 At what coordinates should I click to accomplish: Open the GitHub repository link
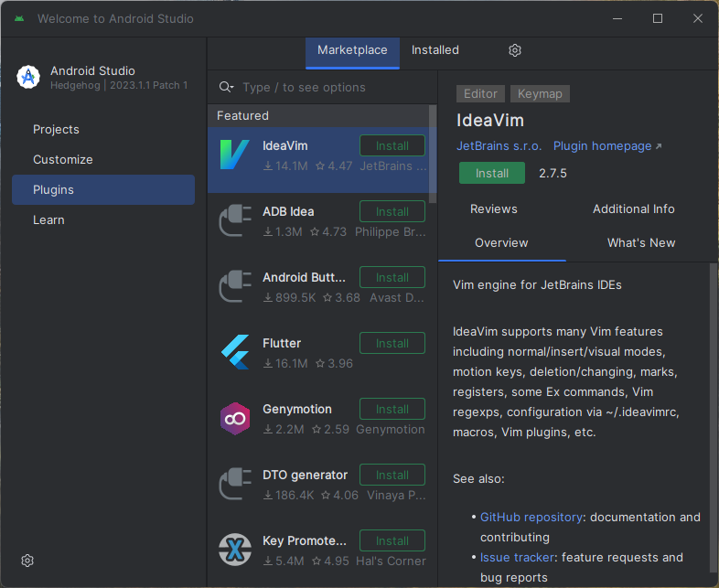pos(531,517)
